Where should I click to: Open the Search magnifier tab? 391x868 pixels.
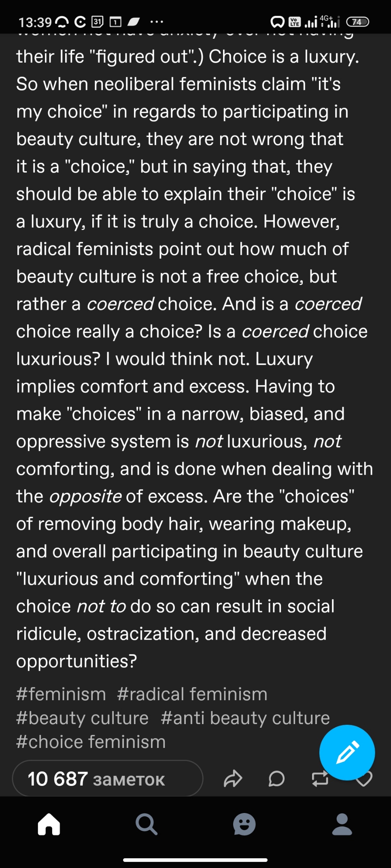click(x=147, y=824)
